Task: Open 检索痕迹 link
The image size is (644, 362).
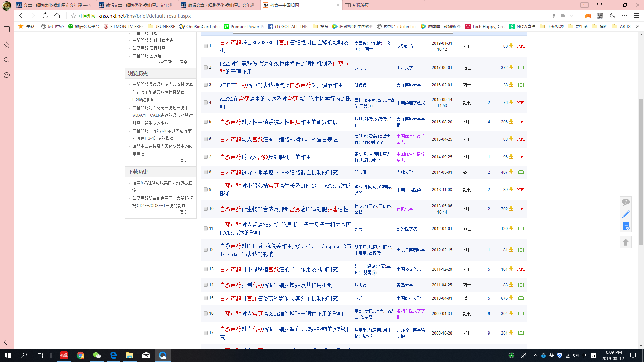Action: click(x=167, y=62)
